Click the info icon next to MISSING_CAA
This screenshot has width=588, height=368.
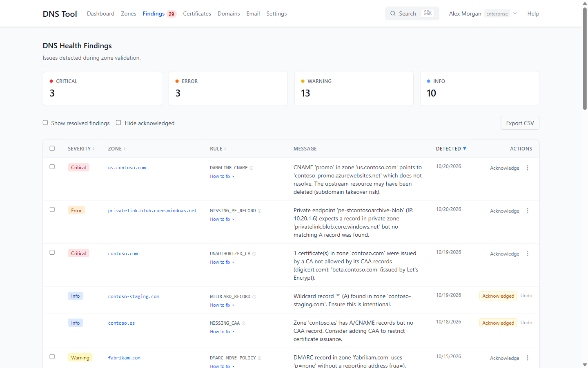243,323
